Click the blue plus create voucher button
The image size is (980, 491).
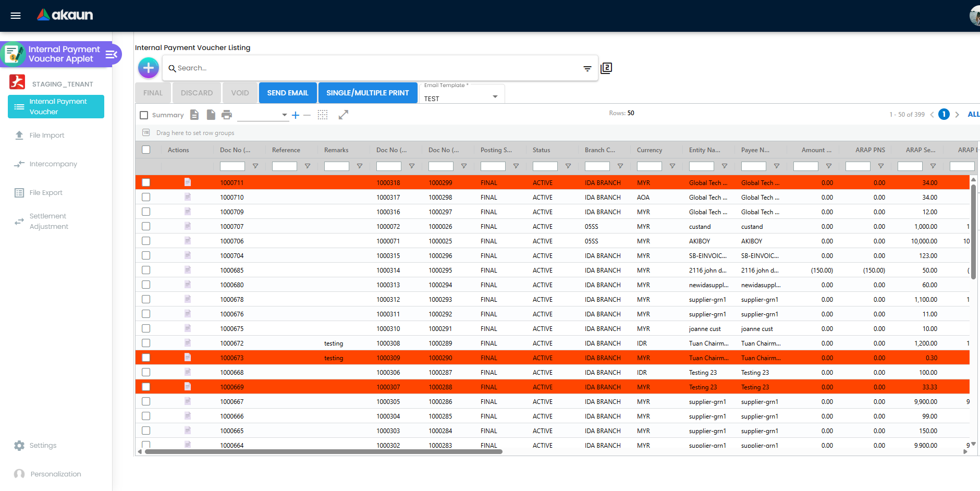[x=149, y=68]
